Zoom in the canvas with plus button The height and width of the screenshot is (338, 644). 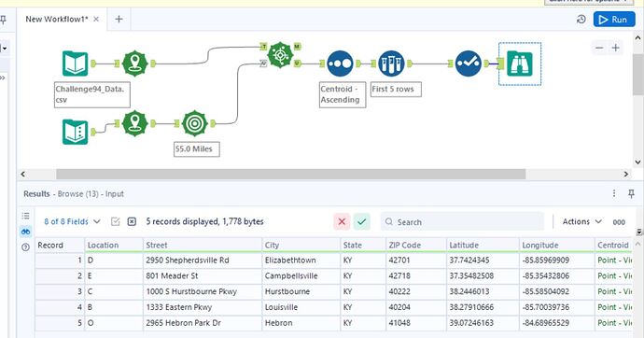[x=616, y=48]
